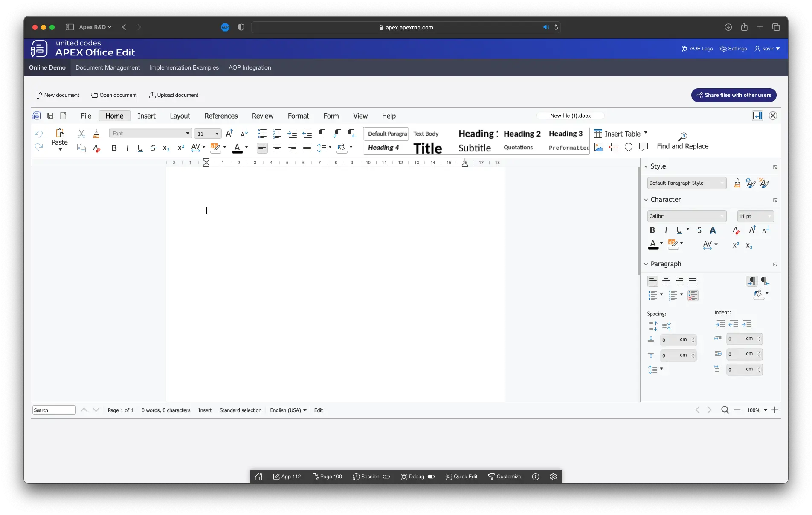Click the Strikethrough icon in the ribbon
The width and height of the screenshot is (812, 515).
153,148
